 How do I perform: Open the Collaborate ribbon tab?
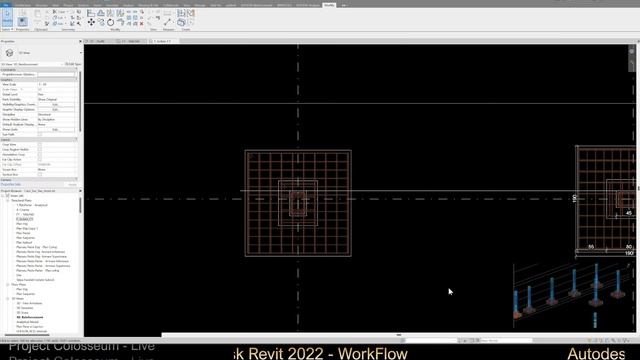[x=171, y=5]
